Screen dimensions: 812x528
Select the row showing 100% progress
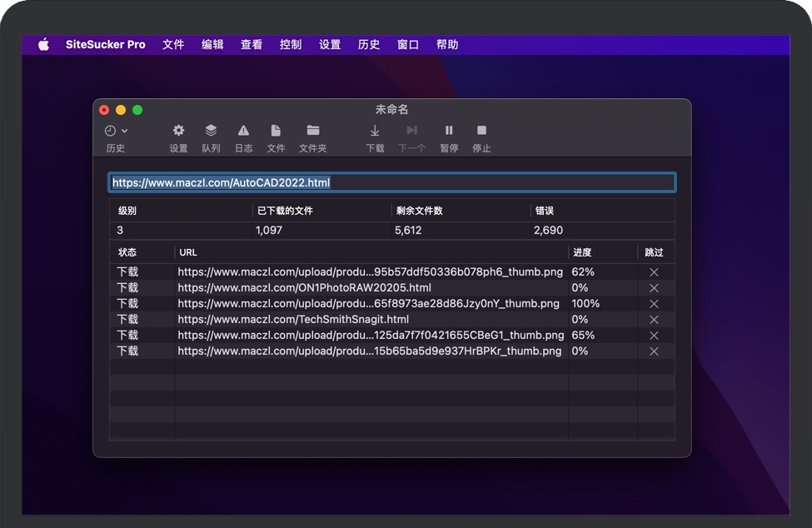[x=370, y=304]
